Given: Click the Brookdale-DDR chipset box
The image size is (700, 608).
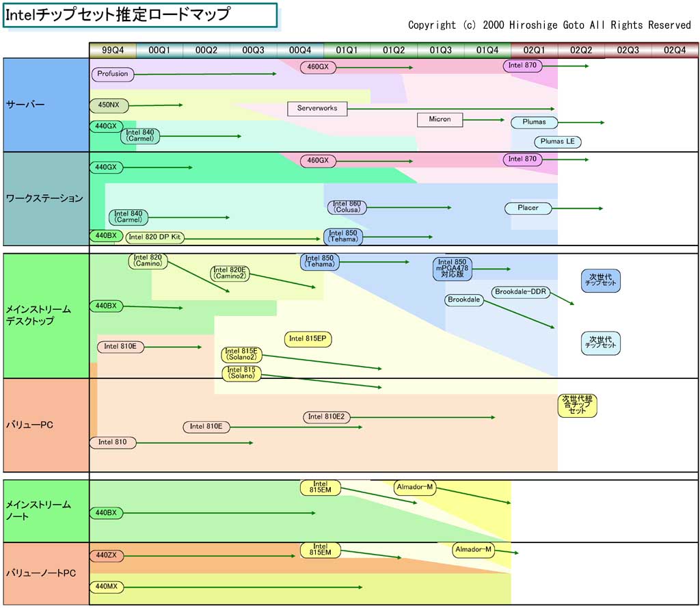Looking at the screenshot, I should [521, 292].
